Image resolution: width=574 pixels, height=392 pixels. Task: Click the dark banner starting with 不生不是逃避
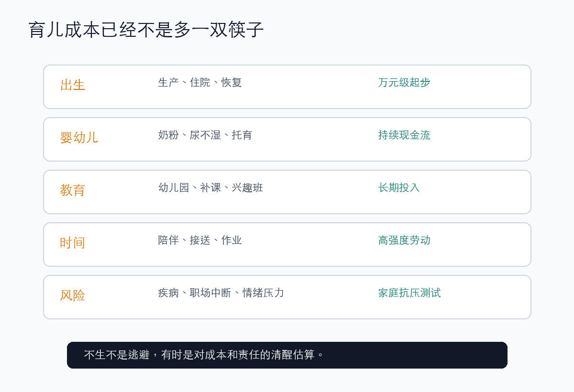287,355
